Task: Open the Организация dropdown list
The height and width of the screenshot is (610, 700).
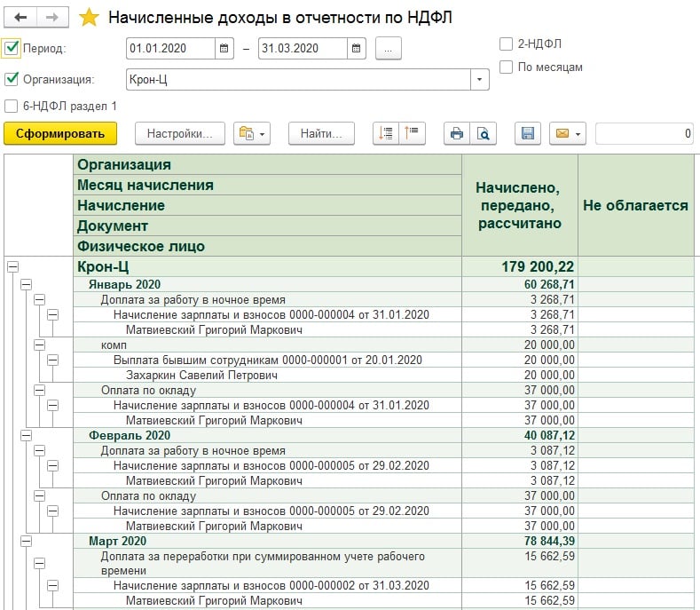Action: tap(480, 80)
